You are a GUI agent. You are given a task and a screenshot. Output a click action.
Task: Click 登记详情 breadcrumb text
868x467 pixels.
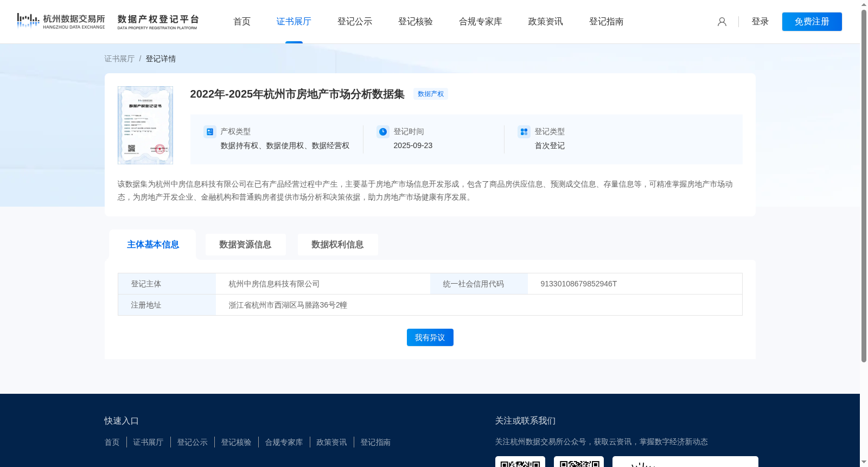click(161, 59)
